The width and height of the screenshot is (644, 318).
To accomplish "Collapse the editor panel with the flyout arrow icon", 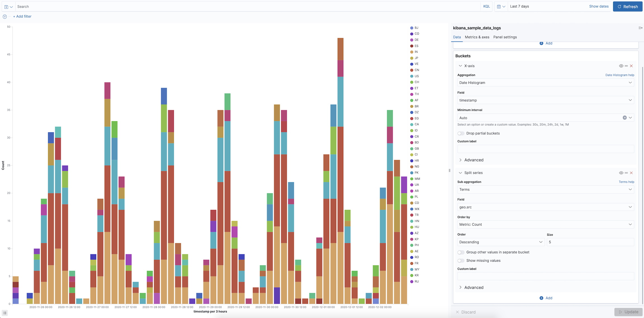I will (640, 28).
